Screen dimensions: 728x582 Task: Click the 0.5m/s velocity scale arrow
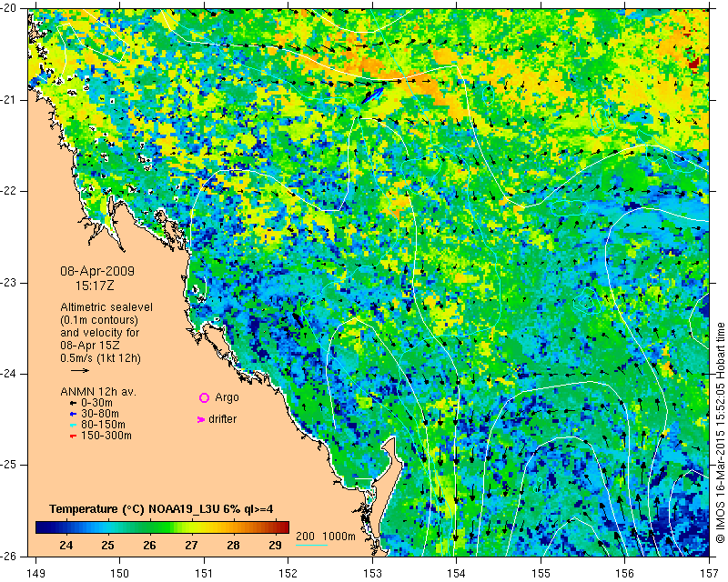80,370
